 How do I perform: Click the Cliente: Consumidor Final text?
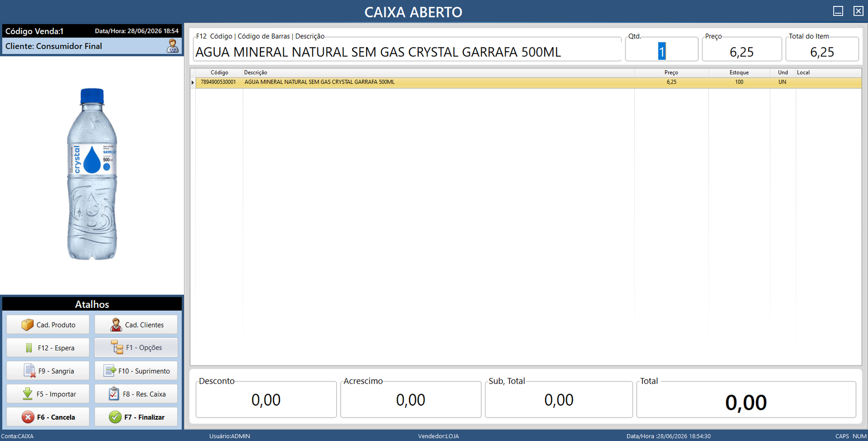pos(54,46)
